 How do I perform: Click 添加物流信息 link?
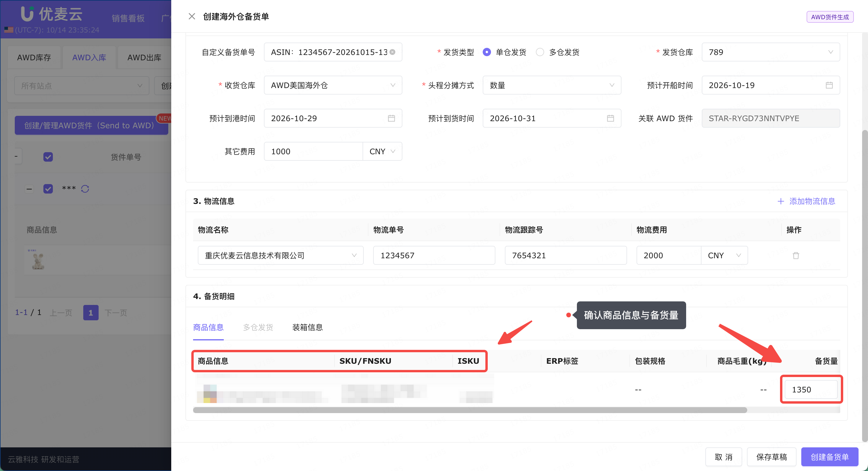[x=806, y=201]
